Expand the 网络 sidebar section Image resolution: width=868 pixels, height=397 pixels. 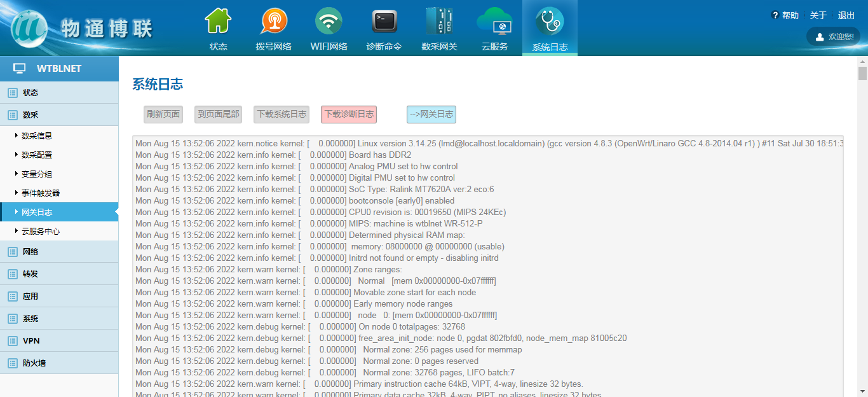(31, 252)
